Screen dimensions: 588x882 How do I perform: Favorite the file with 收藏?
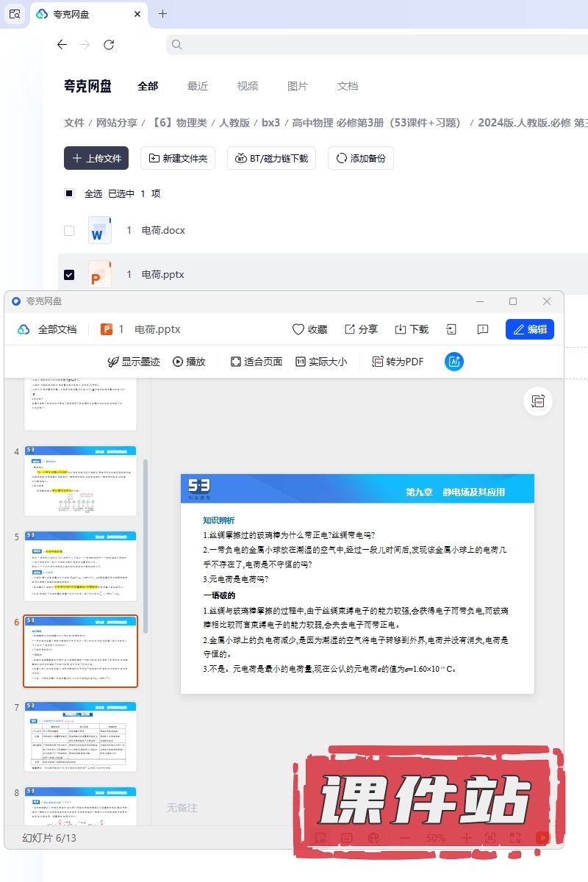(x=309, y=329)
